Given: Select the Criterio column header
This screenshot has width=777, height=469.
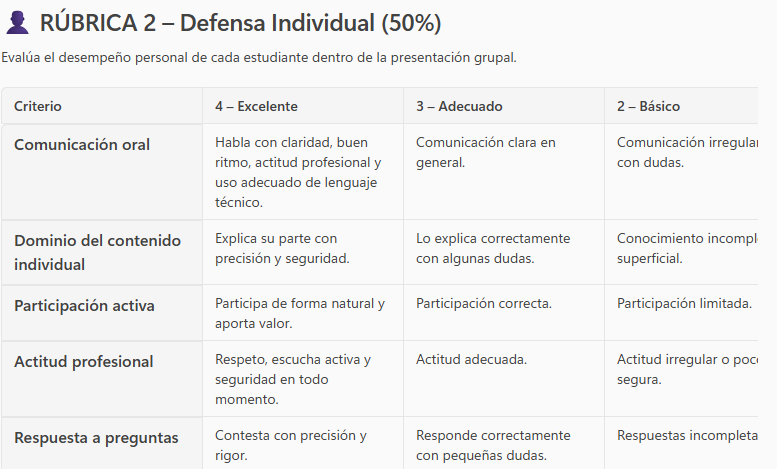Looking at the screenshot, I should click(x=38, y=106).
